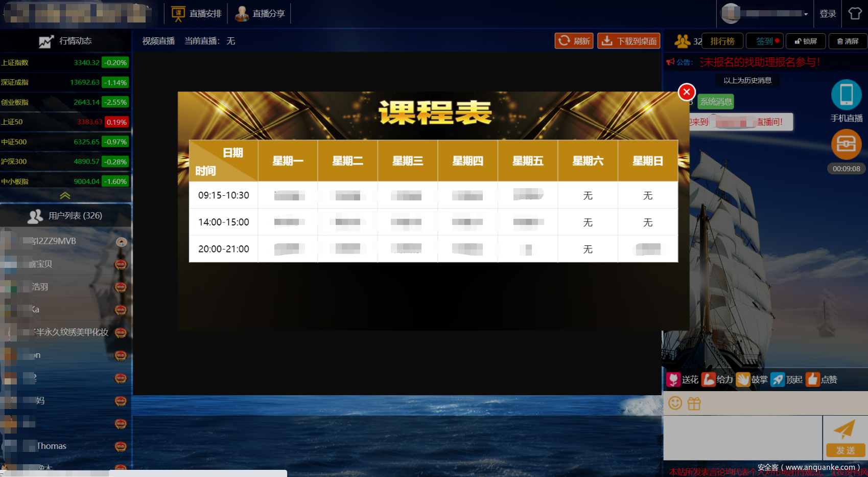Select 中小板指 index row

(65, 181)
